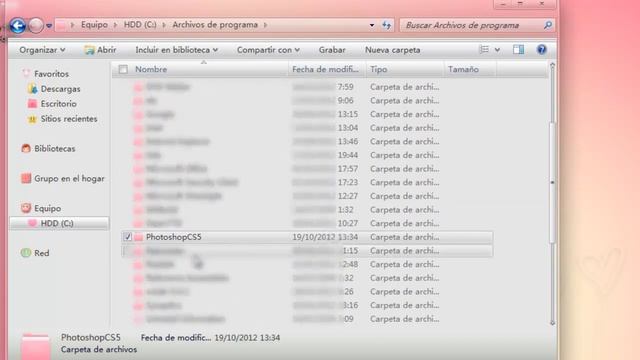Tick checkbox of row below PhotoshopCS5
640x360 pixels.
[127, 251]
